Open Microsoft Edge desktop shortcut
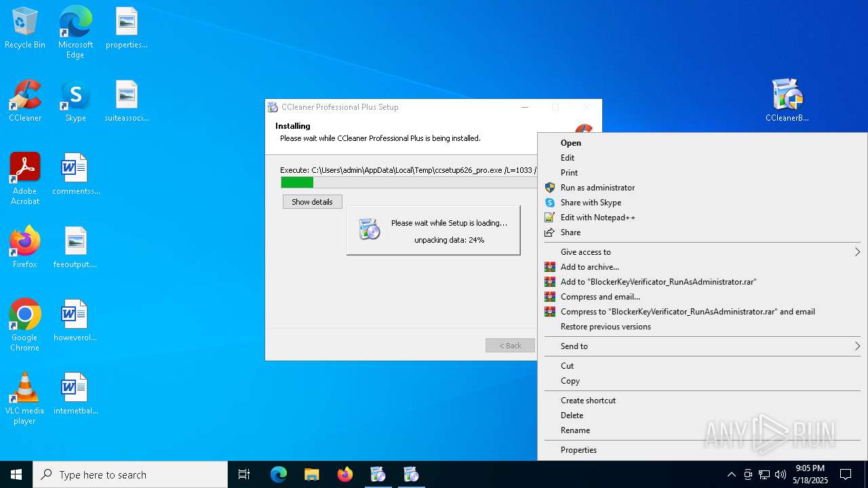 75,33
